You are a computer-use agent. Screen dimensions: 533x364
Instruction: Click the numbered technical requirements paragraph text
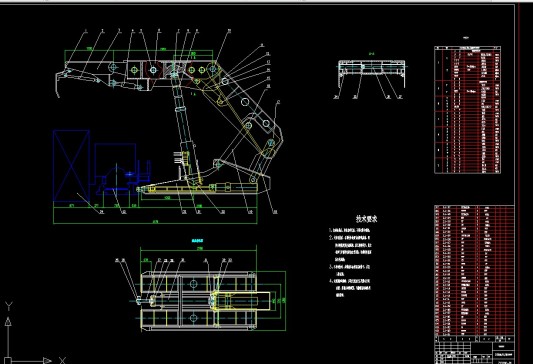click(350, 262)
